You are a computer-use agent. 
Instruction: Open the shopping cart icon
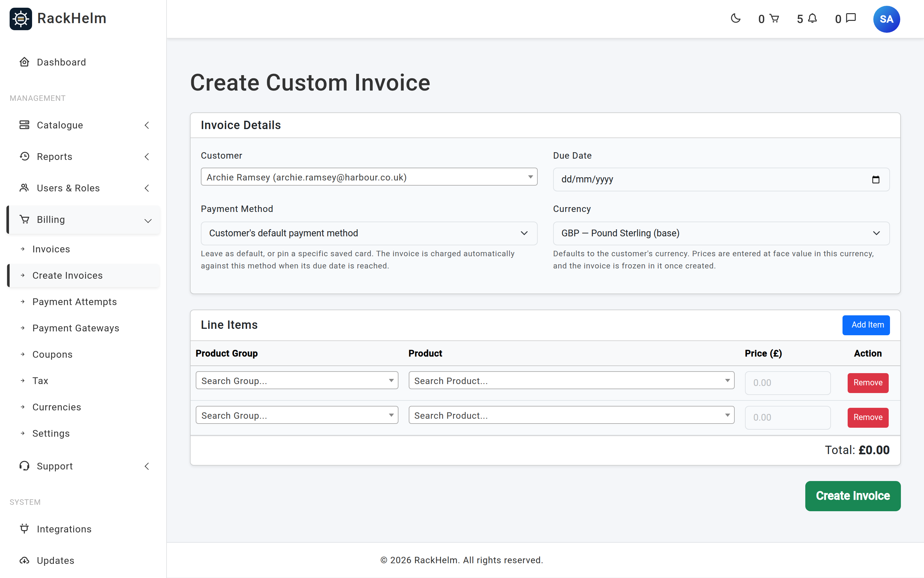pyautogui.click(x=774, y=18)
